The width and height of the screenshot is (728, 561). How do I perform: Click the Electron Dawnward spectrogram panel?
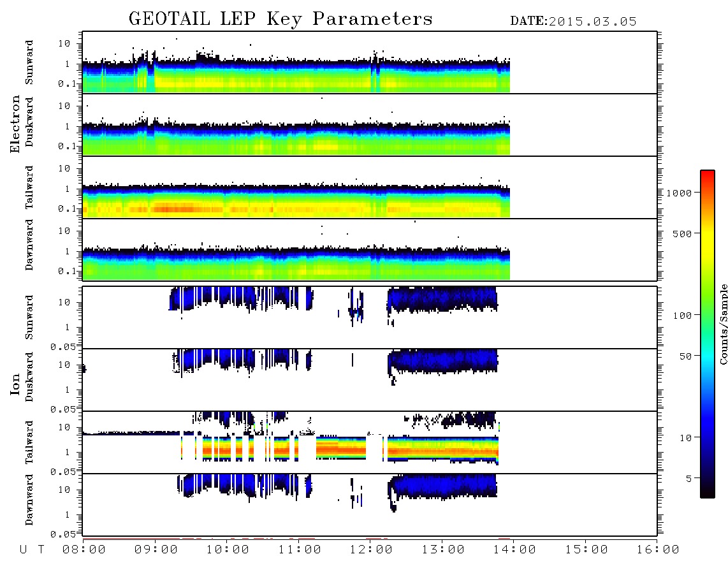pos(370,250)
